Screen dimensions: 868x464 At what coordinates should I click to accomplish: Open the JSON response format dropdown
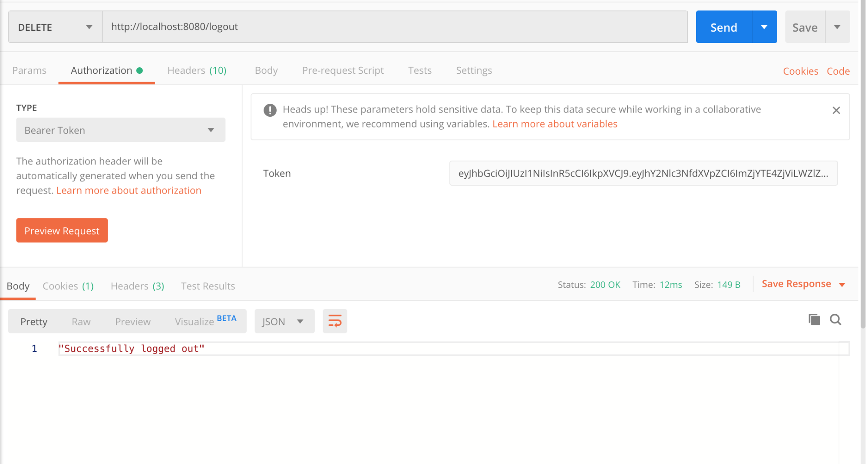coord(284,321)
